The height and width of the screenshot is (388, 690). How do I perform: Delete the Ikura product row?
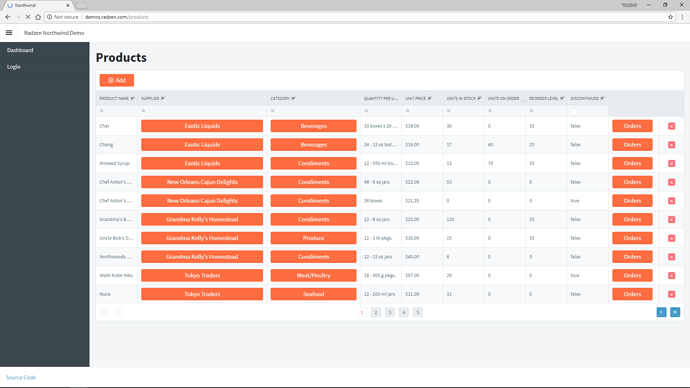click(672, 294)
